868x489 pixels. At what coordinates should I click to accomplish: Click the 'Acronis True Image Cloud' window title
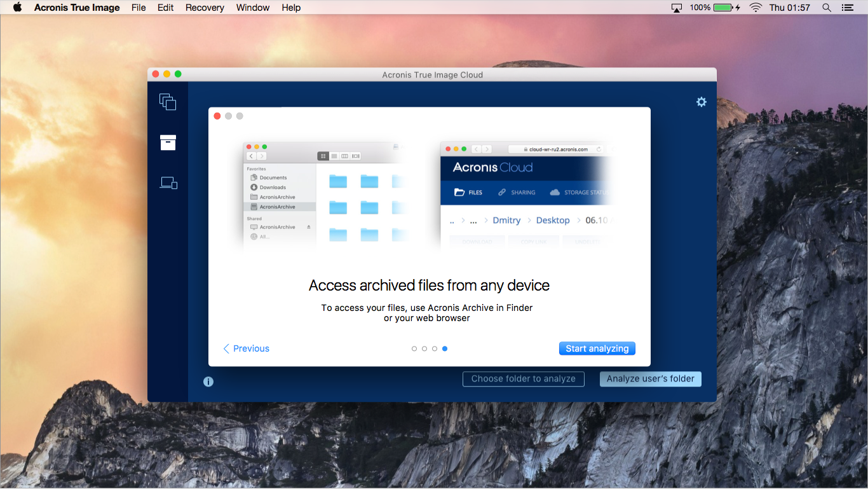433,75
